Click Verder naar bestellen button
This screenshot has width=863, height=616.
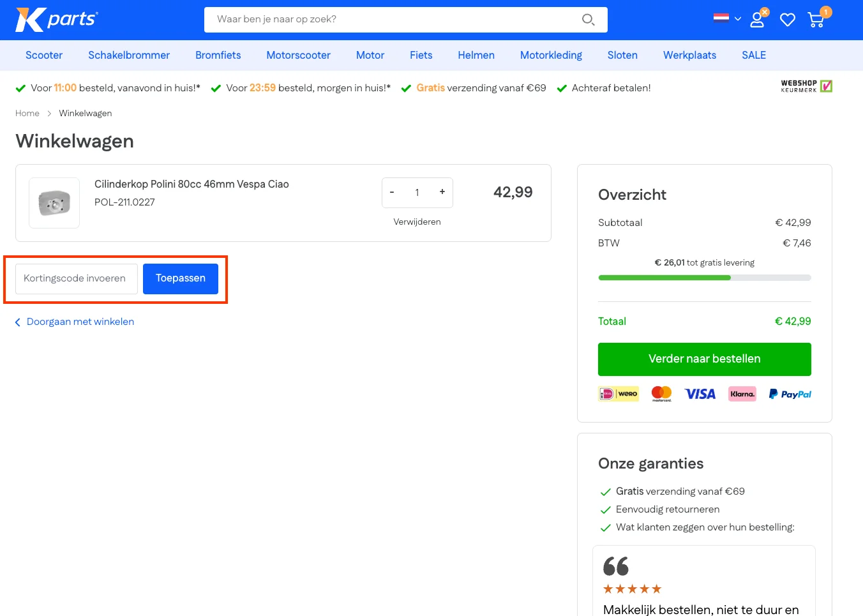704,359
